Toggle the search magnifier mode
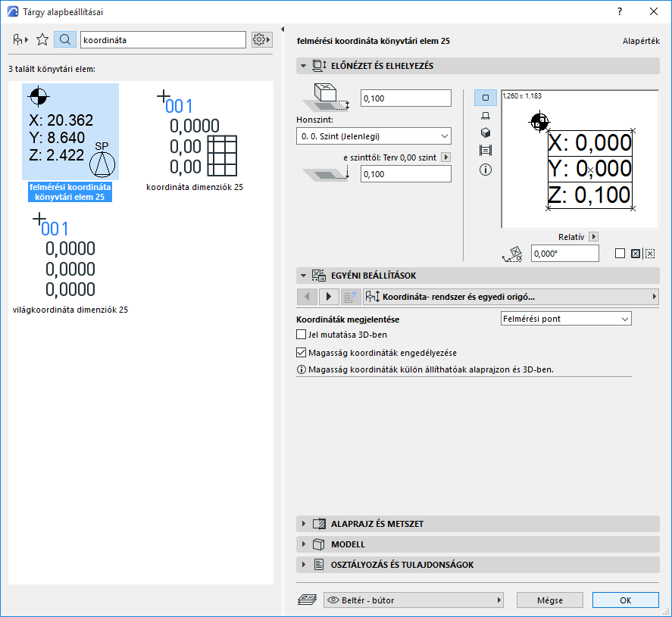Screen dimensions: 672x617 (65, 40)
